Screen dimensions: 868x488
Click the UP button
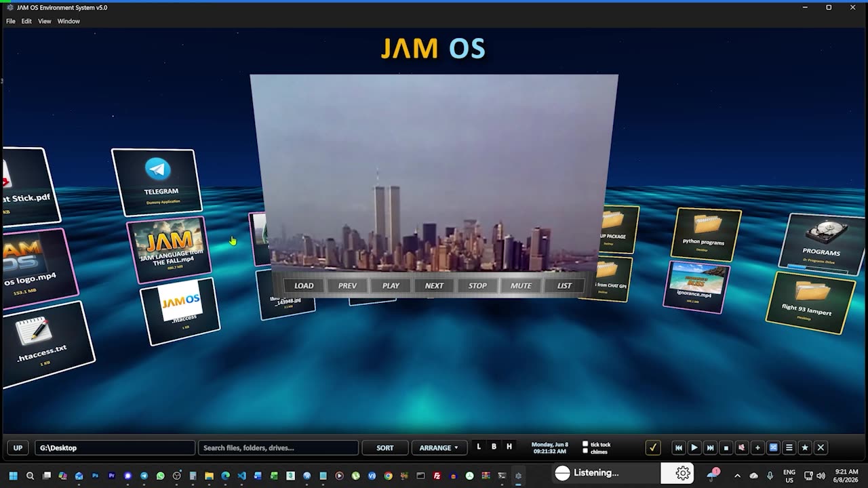click(x=18, y=448)
